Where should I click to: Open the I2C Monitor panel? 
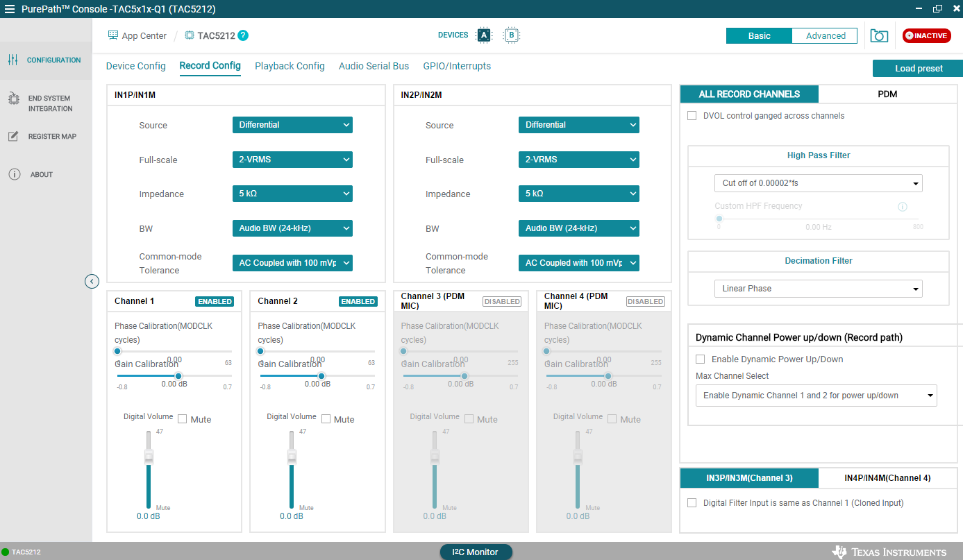tap(476, 552)
